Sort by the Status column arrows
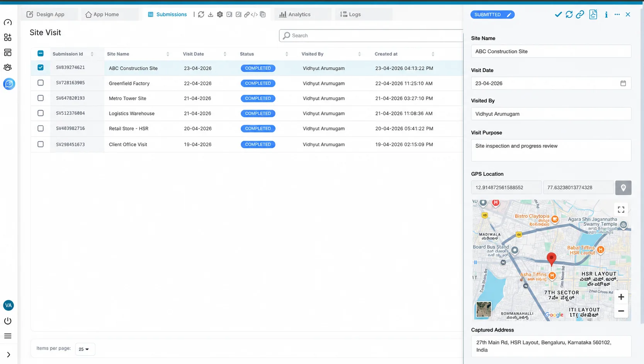The image size is (644, 364). (x=287, y=54)
